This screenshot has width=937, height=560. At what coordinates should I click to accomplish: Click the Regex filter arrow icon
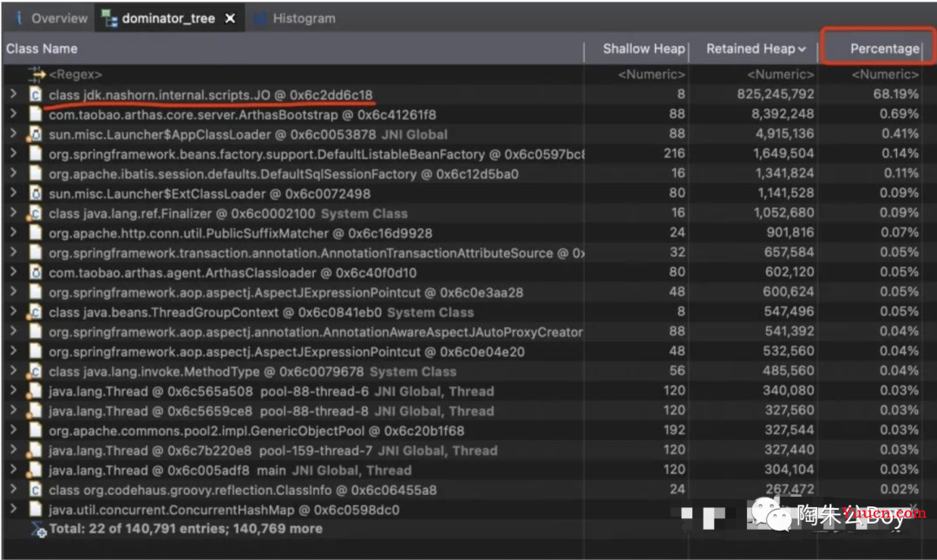pyautogui.click(x=36, y=74)
